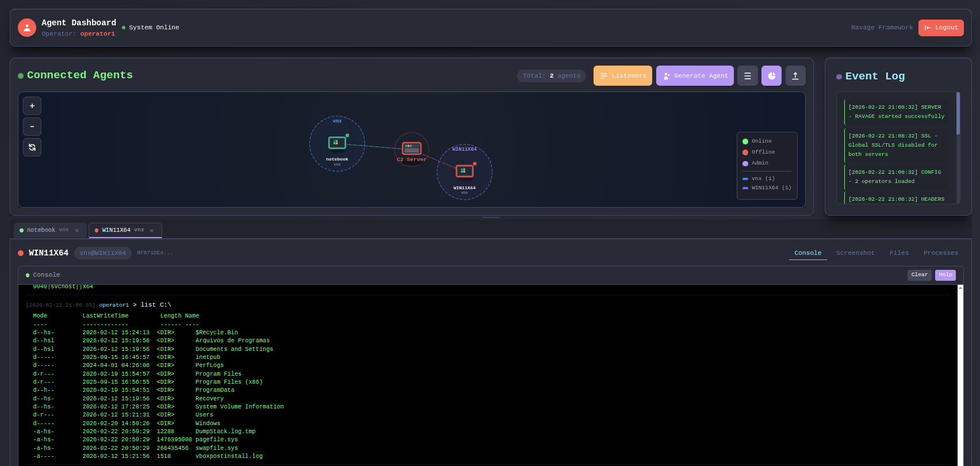Select the WIN11X64 agent node in graph
This screenshot has width=980, height=466.
point(465,171)
